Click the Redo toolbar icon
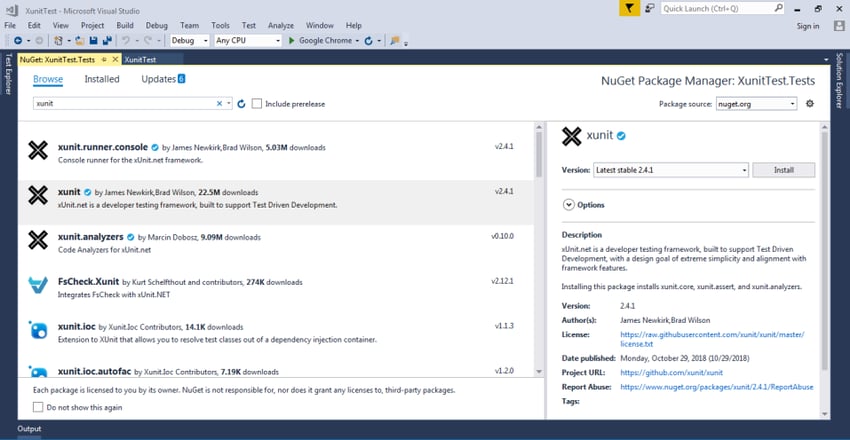The width and height of the screenshot is (850, 440). click(x=147, y=41)
